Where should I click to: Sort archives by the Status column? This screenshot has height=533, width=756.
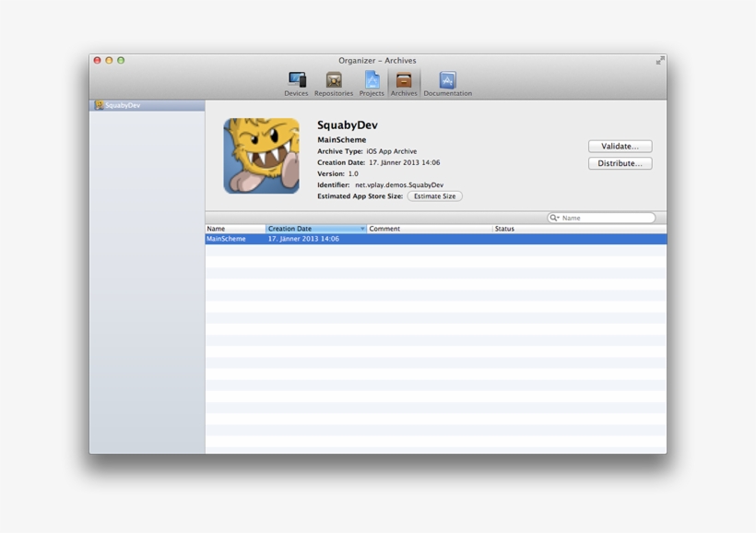[516, 228]
